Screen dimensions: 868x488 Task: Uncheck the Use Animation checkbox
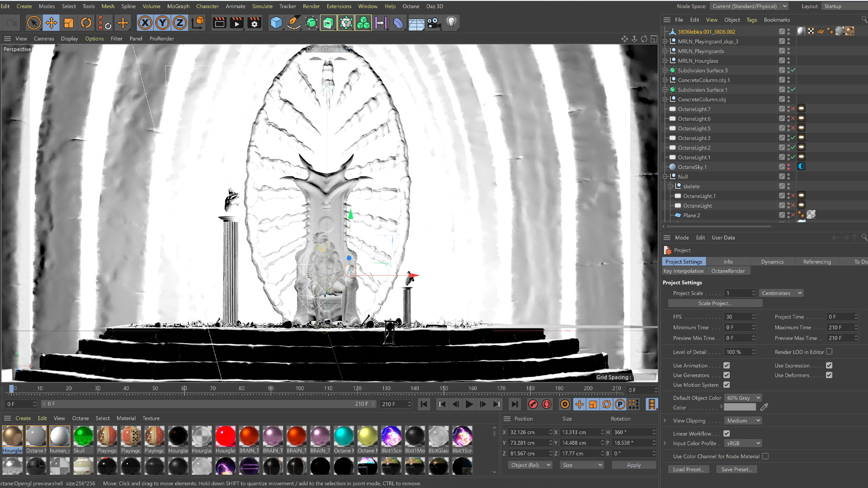coord(726,366)
